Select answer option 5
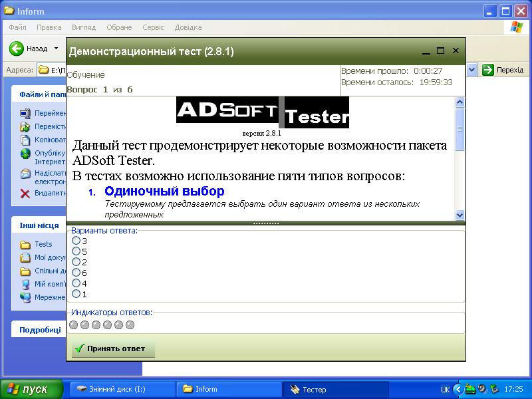The height and width of the screenshot is (399, 532). click(76, 251)
